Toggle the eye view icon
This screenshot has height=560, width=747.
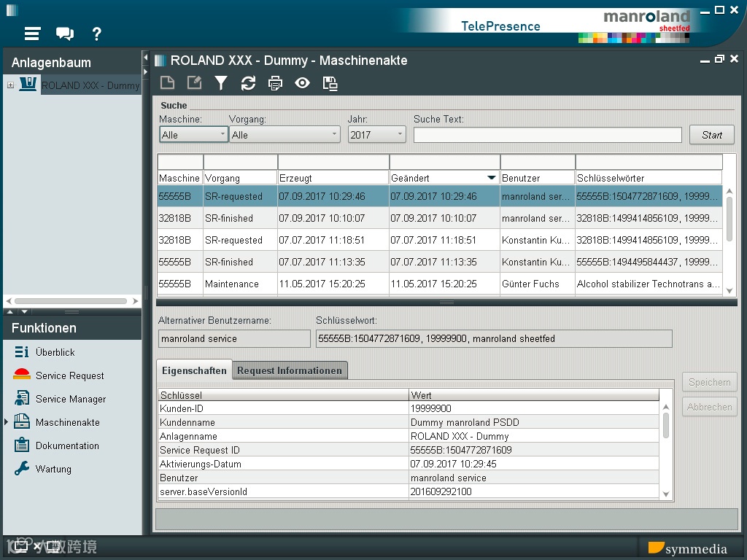click(x=302, y=83)
